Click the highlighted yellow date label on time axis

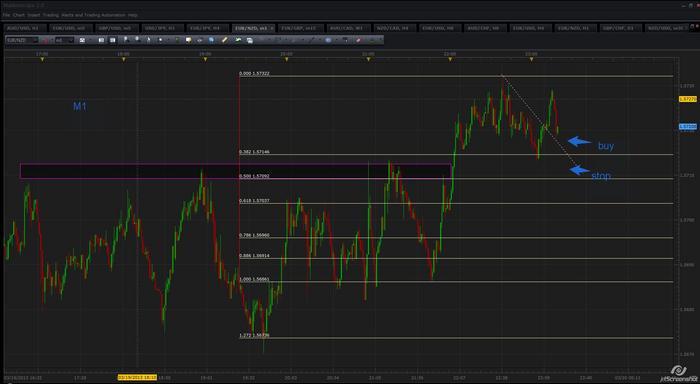pos(137,378)
